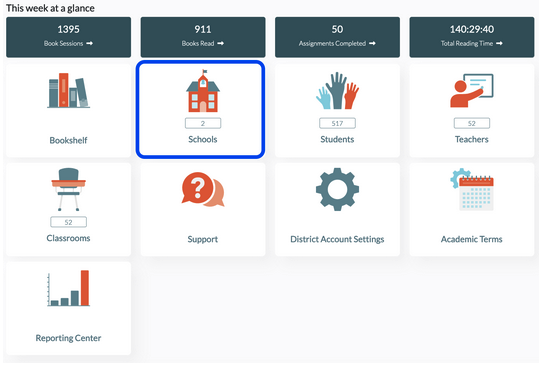539x366 pixels.
Task: Click the arrow beside Total Reading Time
Action: (499, 43)
